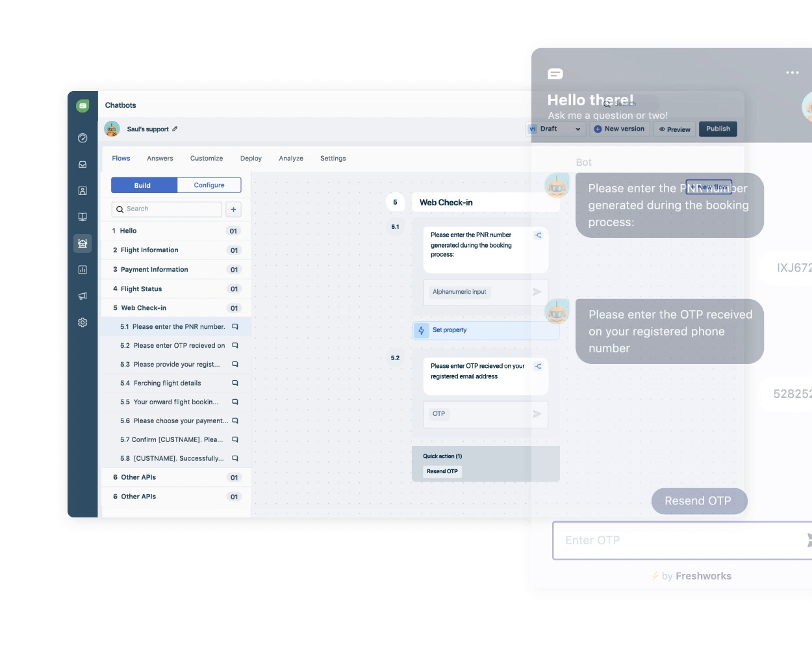Click the plus add-flow button

pyautogui.click(x=233, y=209)
